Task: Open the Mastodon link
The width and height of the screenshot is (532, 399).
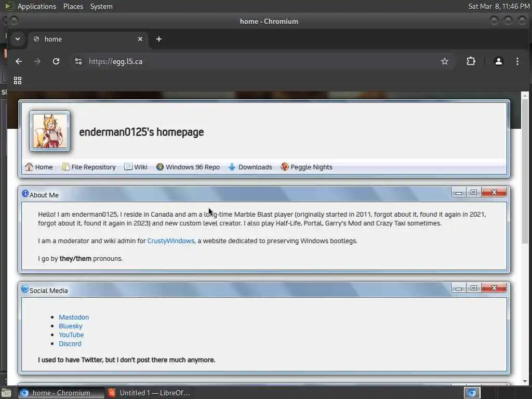Action: tap(74, 317)
